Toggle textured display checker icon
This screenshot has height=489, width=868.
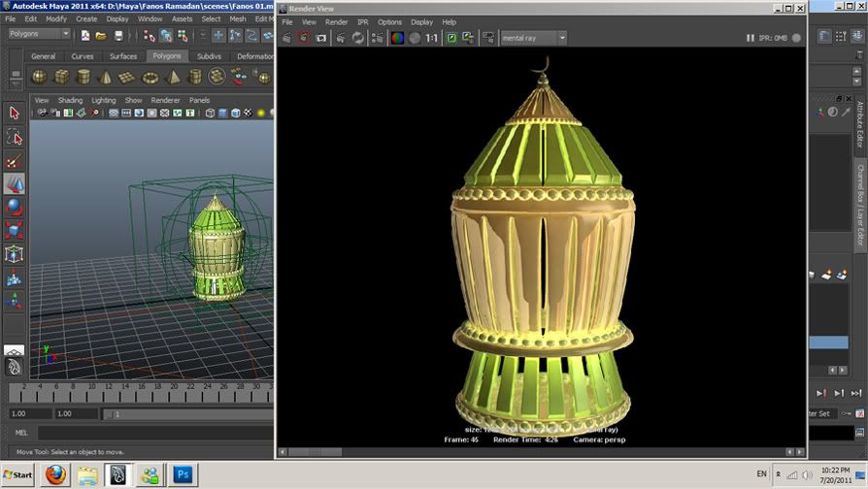pos(248,114)
